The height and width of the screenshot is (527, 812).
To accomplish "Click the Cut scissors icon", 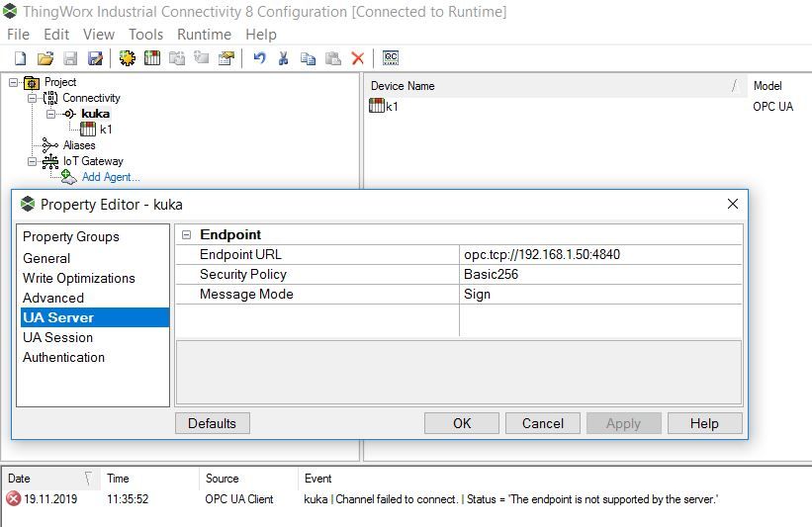I will [x=283, y=58].
